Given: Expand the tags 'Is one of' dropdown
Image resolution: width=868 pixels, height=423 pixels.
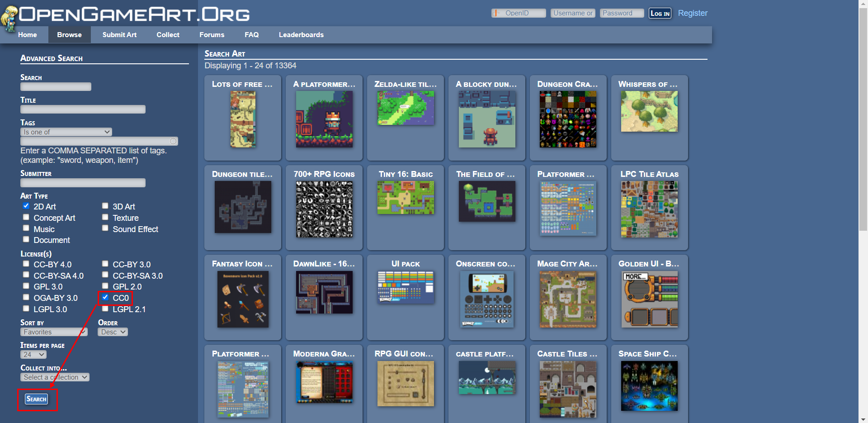Looking at the screenshot, I should [x=66, y=132].
